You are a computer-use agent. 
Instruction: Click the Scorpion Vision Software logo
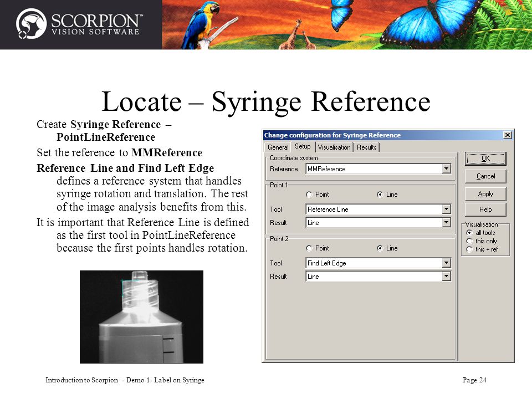click(x=79, y=24)
